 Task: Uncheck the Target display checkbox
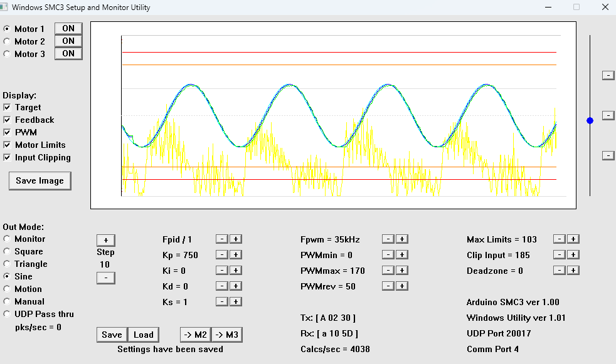7,108
